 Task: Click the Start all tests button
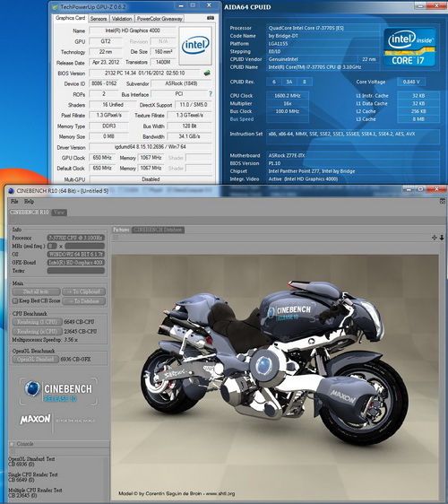pos(37,291)
